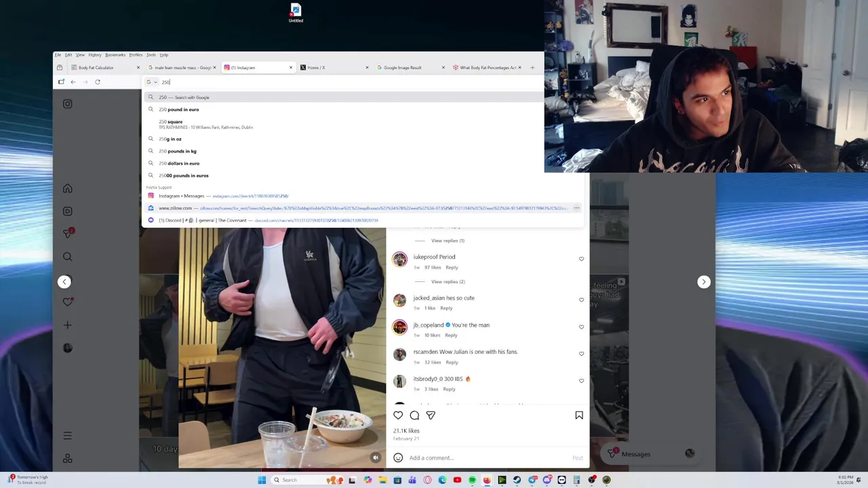Open Instagram More hamburger menu
The image size is (868, 488).
tap(67, 435)
